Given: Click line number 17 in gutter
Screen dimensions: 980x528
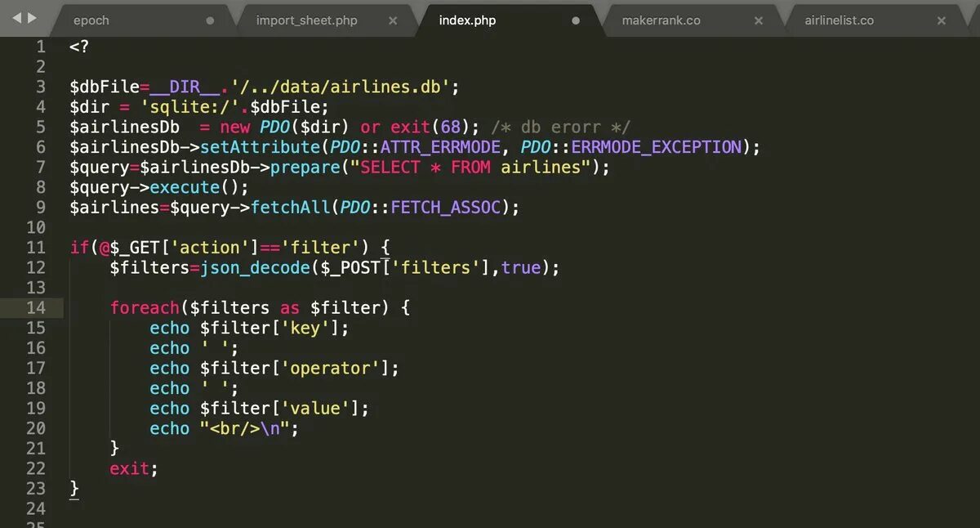Looking at the screenshot, I should [x=36, y=368].
